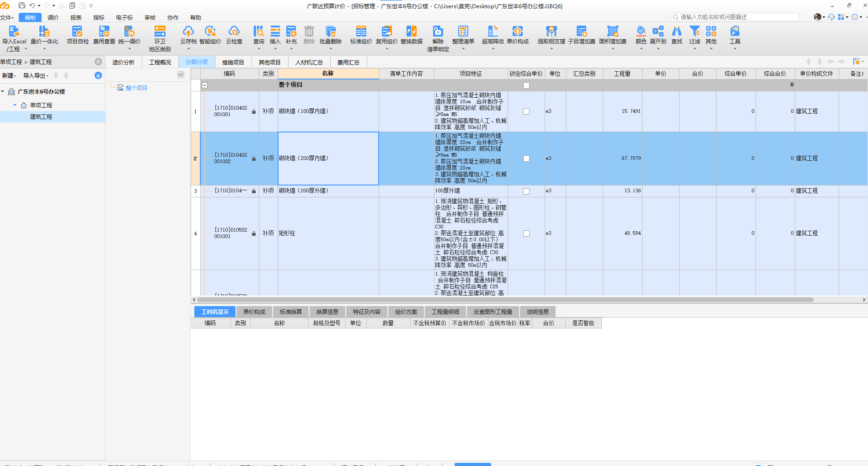
Task: Switch to 措施项目 tab
Action: (x=233, y=63)
